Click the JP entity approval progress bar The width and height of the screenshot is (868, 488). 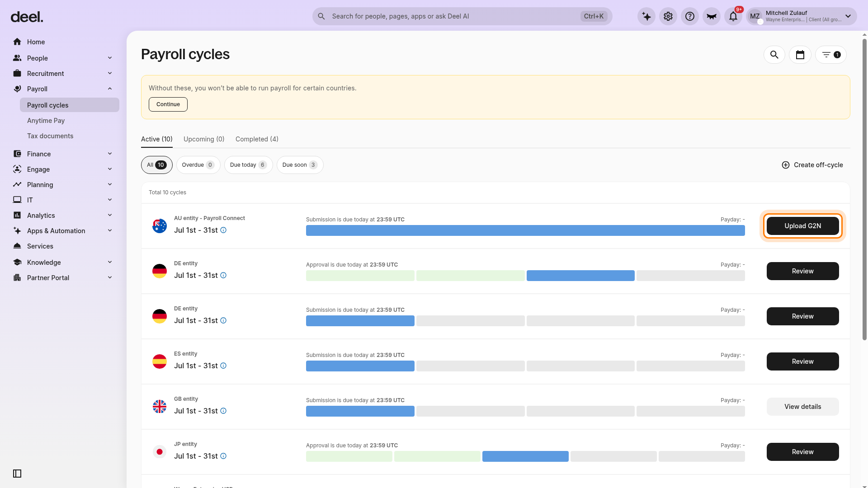click(x=525, y=456)
